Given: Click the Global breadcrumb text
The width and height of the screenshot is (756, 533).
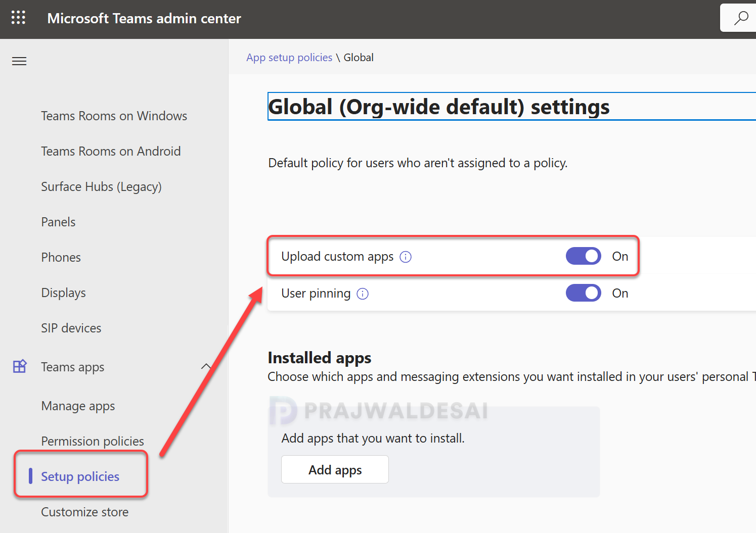Looking at the screenshot, I should [x=359, y=58].
